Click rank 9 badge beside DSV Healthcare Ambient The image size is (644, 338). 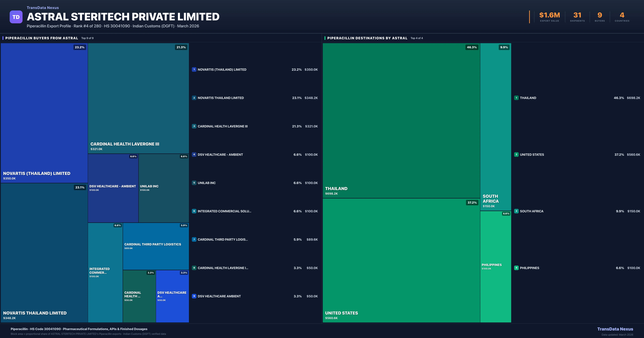click(x=194, y=296)
